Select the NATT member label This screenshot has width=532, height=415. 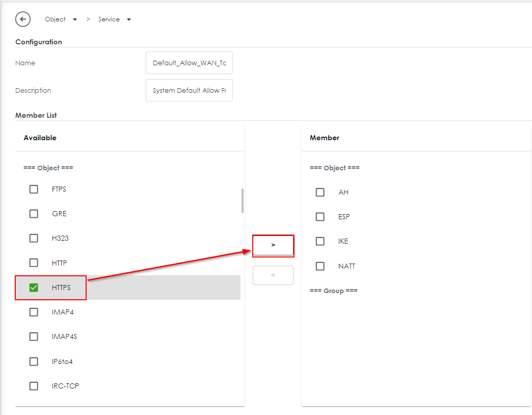[347, 266]
